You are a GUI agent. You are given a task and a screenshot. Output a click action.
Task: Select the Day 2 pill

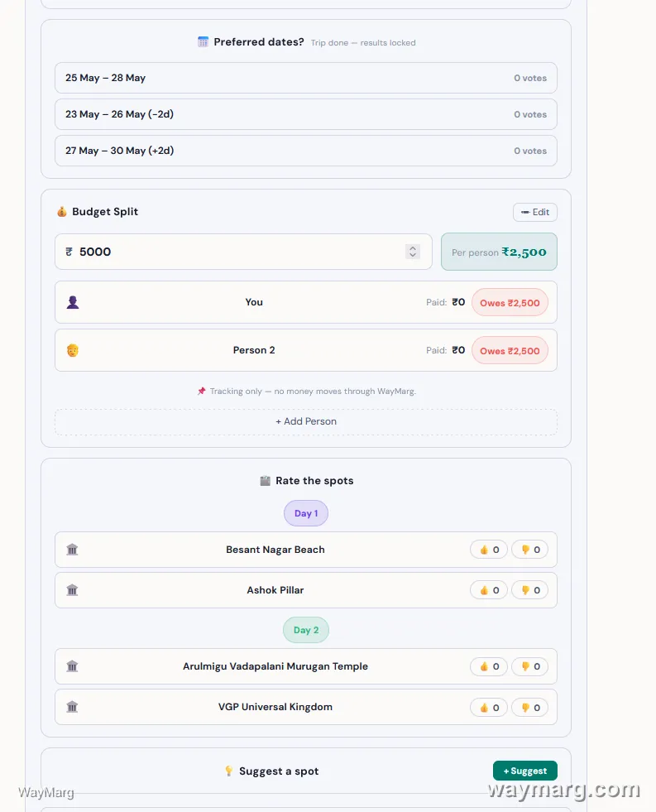306,630
